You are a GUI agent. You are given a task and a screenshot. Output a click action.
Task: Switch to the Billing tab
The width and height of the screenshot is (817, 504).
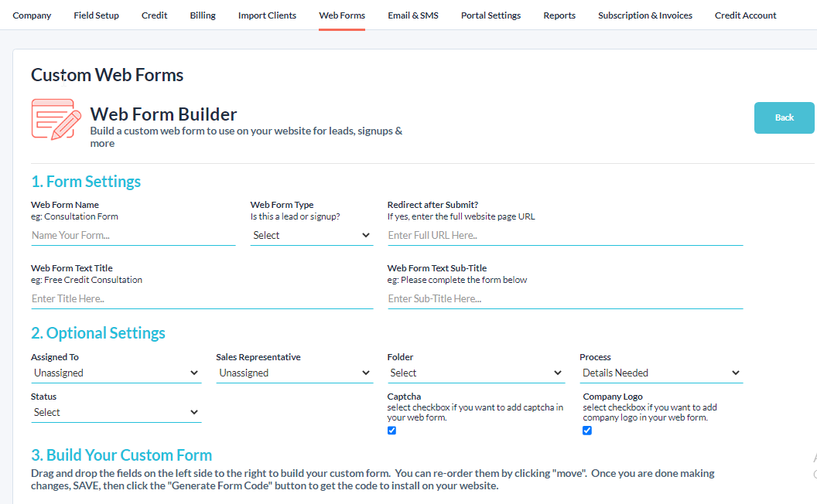tap(202, 15)
